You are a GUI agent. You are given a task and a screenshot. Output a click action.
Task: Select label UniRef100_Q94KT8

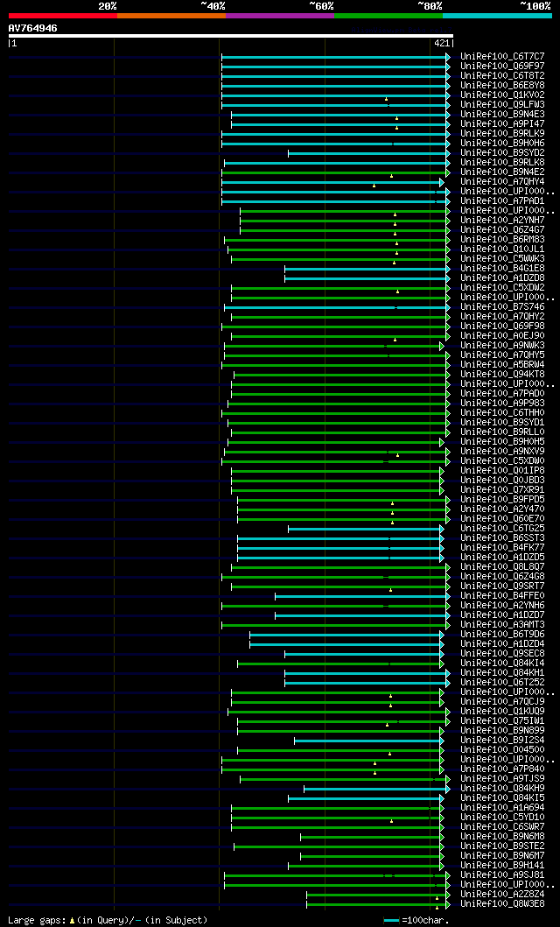point(503,375)
